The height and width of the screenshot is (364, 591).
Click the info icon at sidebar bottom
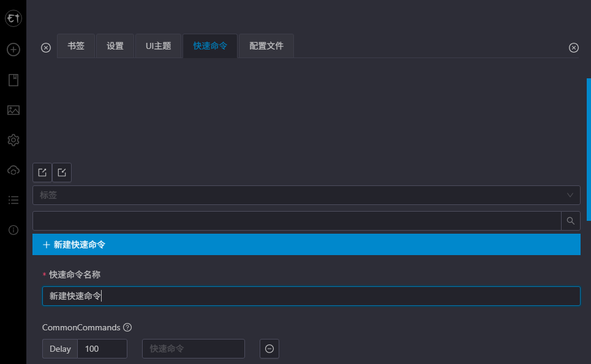13,231
